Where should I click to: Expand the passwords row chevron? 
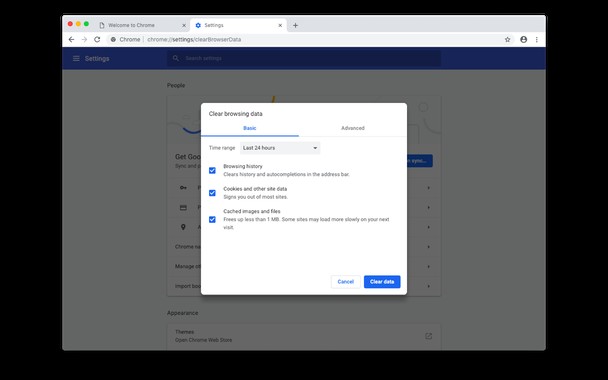[x=428, y=188]
